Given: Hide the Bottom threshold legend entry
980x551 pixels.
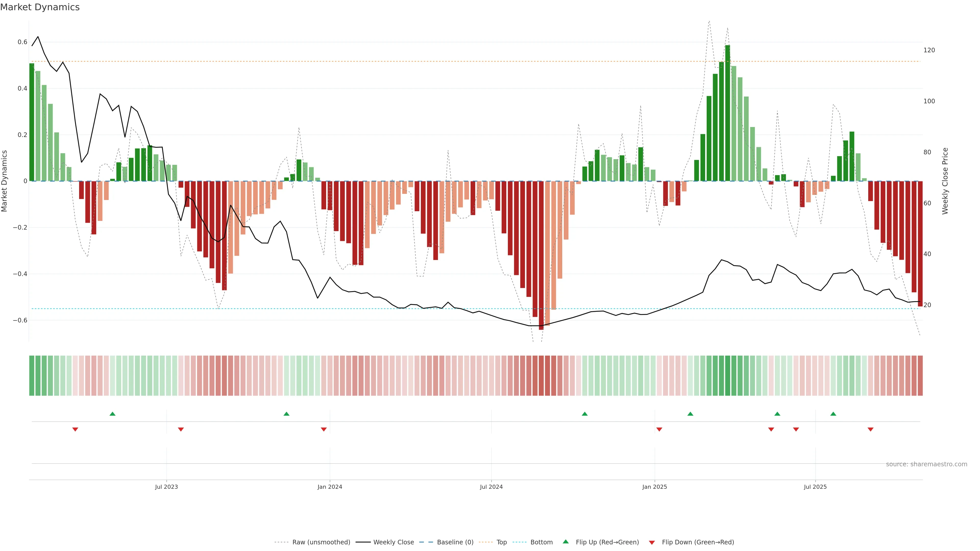Looking at the screenshot, I should point(541,542).
